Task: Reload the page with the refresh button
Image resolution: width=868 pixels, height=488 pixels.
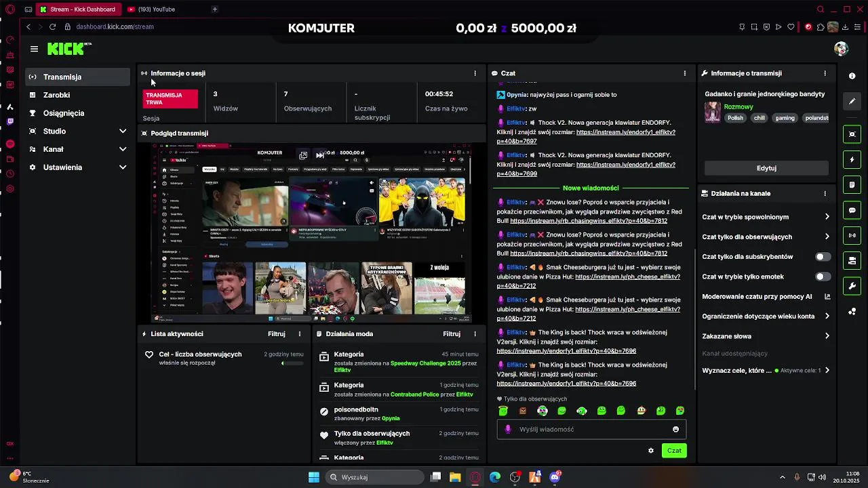Action: pos(52,26)
